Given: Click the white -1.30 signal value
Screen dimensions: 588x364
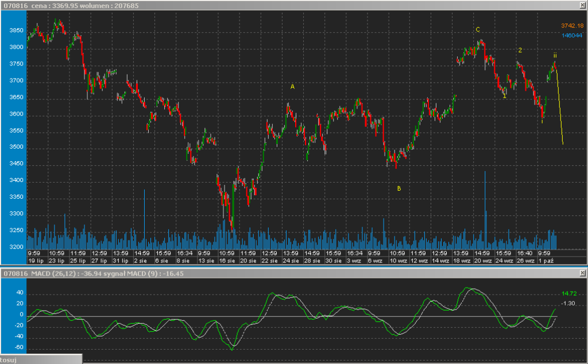Looking at the screenshot, I should coord(568,303).
